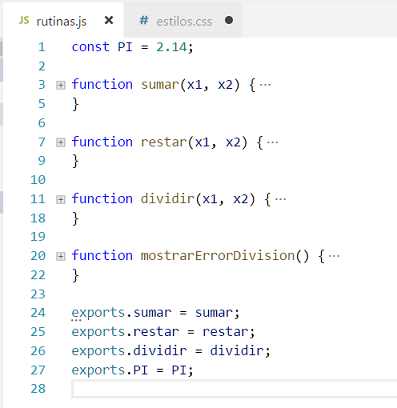Screen dimensions: 397x408
Task: Click the restar function name on line 7
Action: pos(163,142)
